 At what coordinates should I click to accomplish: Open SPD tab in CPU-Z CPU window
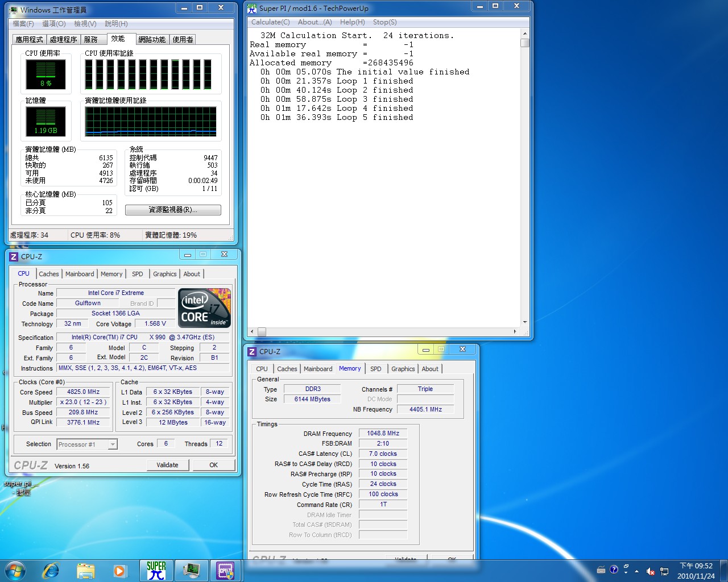(138, 274)
